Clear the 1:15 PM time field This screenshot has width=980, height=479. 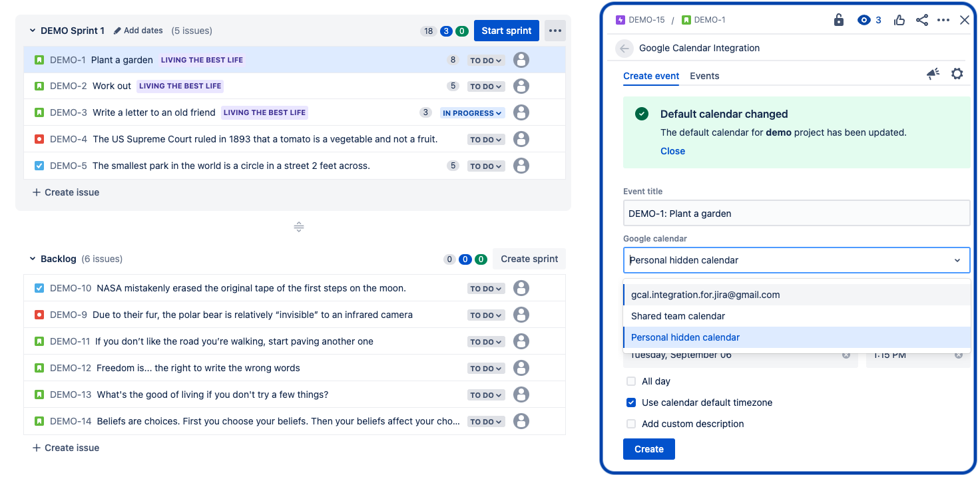tap(959, 355)
